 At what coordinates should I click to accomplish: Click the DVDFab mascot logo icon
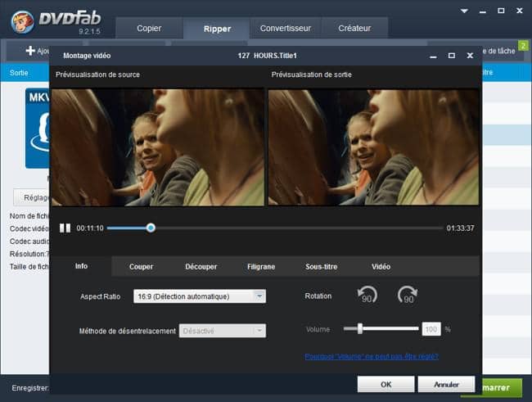pyautogui.click(x=22, y=22)
